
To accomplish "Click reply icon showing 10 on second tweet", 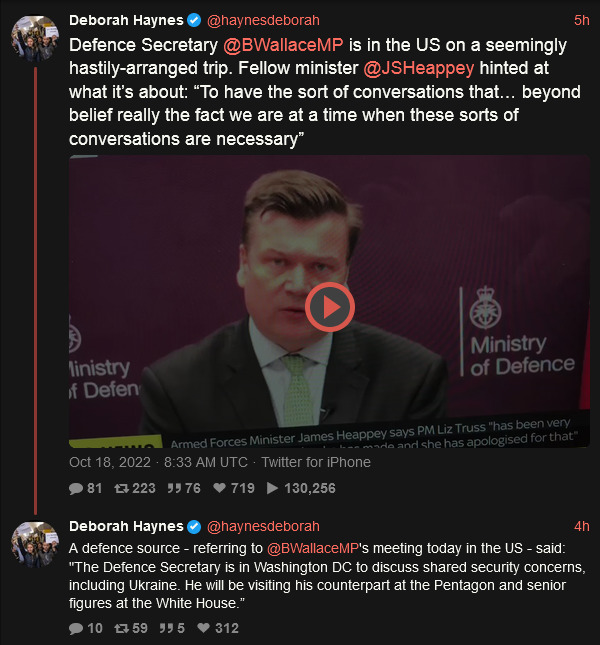I will coord(76,628).
